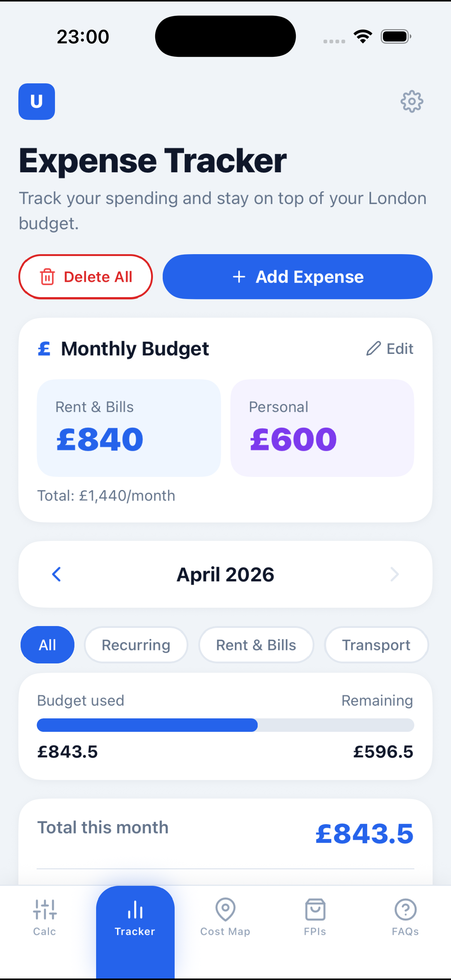
Task: Open settings via the gear icon
Action: coord(411,102)
